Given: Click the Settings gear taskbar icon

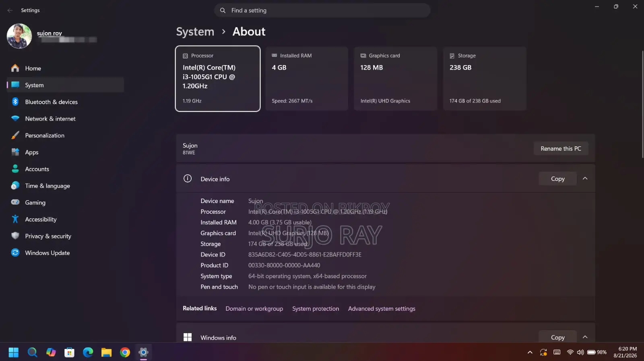Looking at the screenshot, I should (143, 353).
